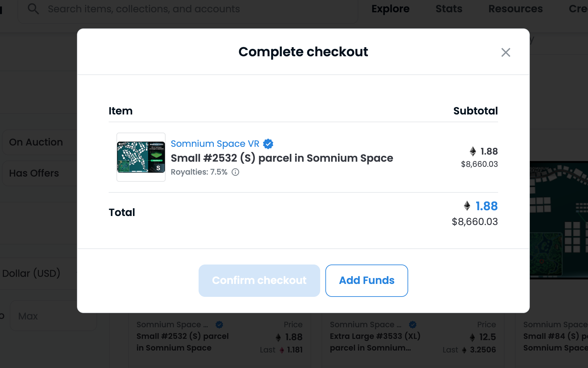Click the Ethereum icon beside total 1.88

point(467,206)
